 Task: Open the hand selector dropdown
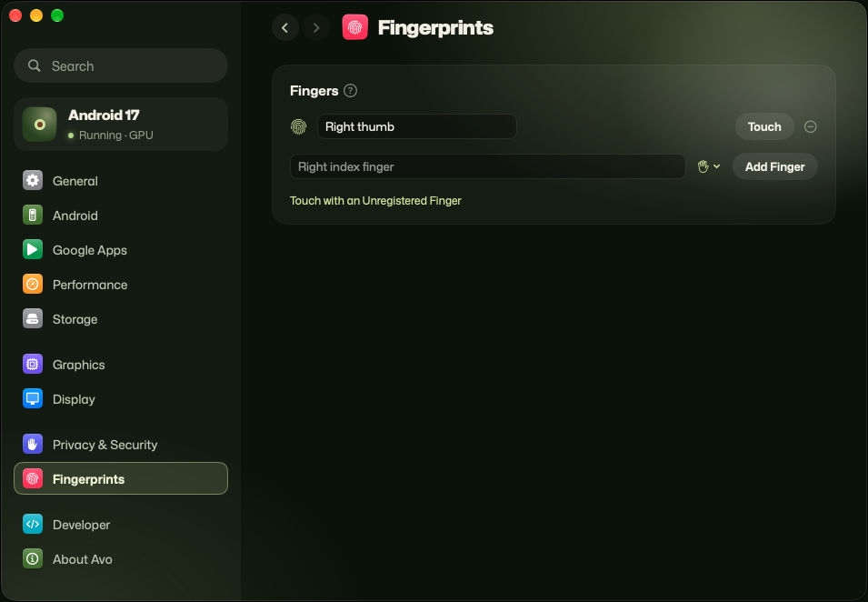click(709, 166)
